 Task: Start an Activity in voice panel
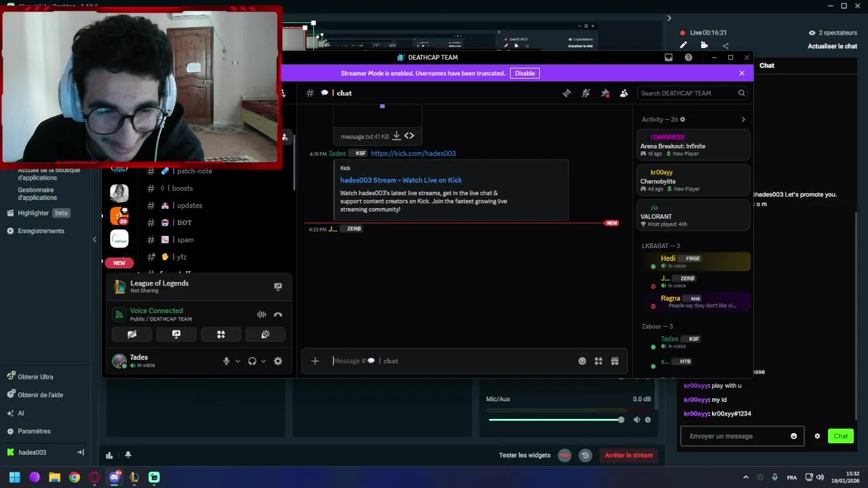221,334
